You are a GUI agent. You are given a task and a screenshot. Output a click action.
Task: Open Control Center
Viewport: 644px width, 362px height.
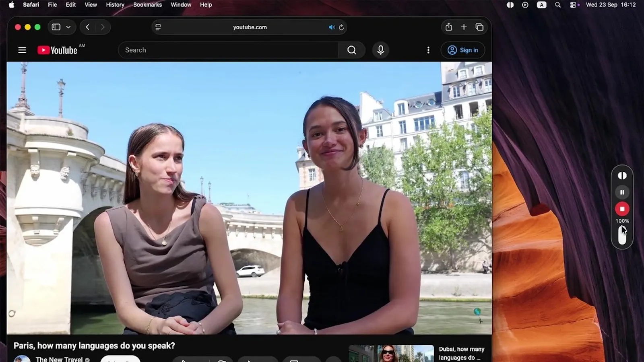coord(574,5)
